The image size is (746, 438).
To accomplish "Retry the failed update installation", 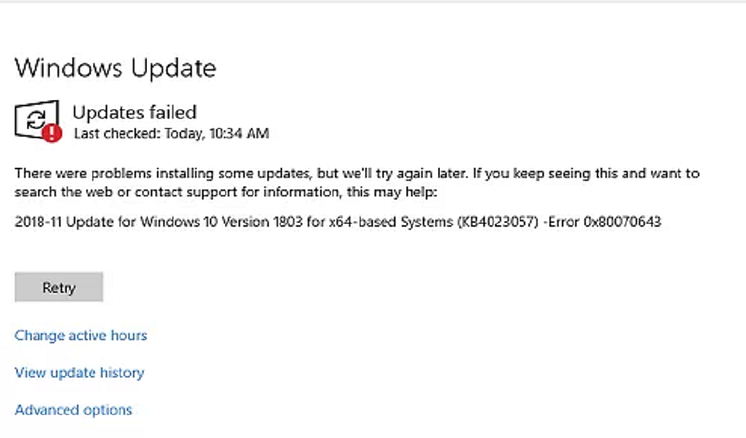I will [x=59, y=287].
